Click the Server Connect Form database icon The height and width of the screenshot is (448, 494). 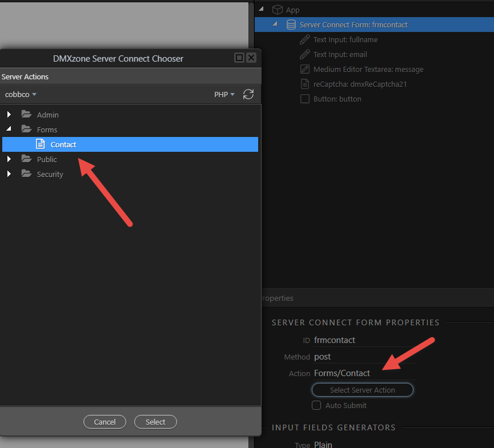click(x=291, y=25)
